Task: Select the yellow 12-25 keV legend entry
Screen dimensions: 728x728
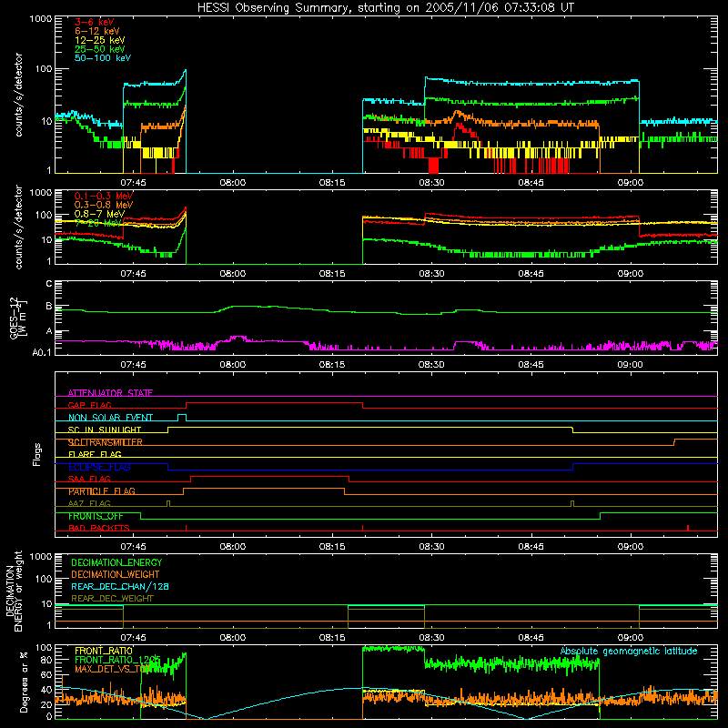Action: (x=100, y=40)
